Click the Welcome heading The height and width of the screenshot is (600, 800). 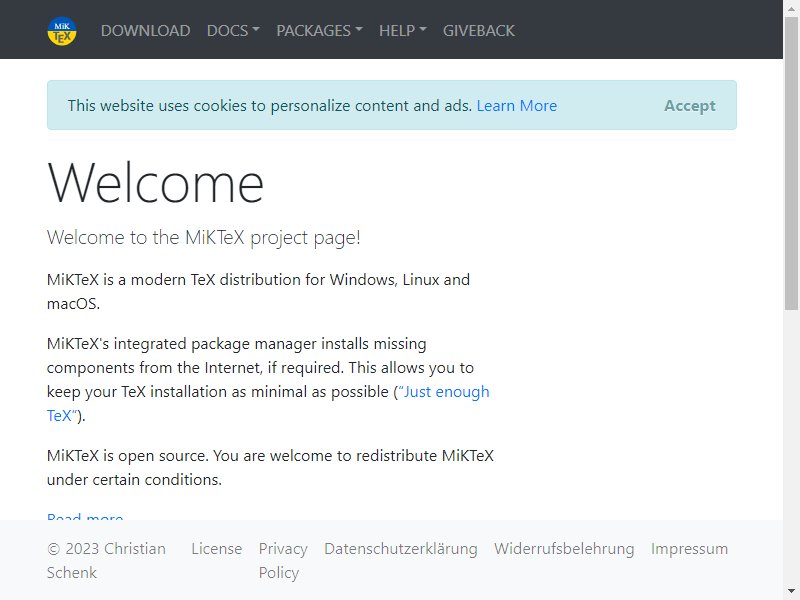click(x=155, y=183)
